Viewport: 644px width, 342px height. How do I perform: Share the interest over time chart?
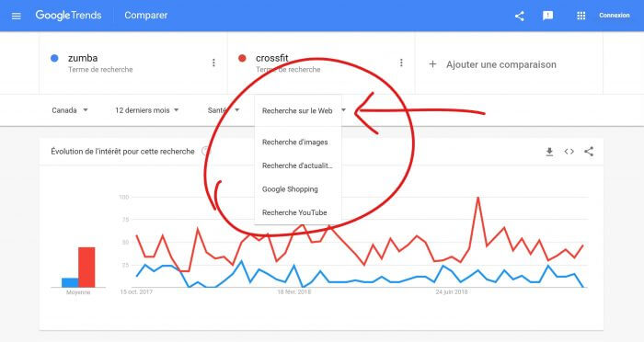[x=589, y=152]
